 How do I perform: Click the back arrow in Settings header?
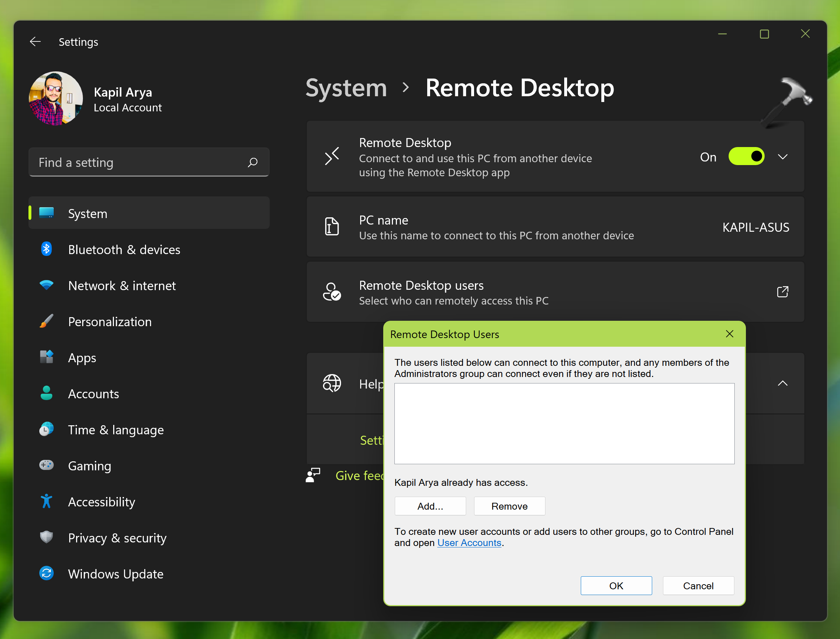pos(35,41)
